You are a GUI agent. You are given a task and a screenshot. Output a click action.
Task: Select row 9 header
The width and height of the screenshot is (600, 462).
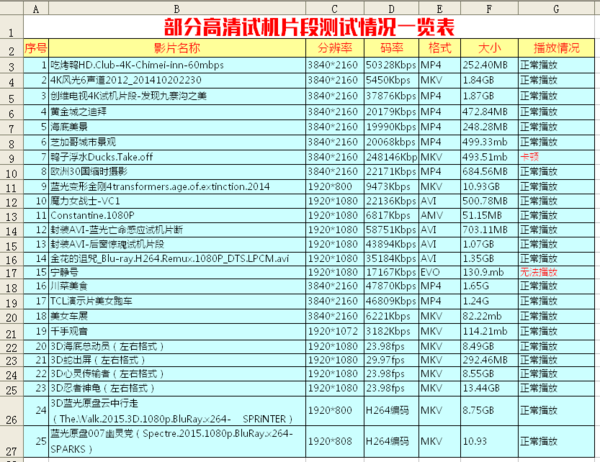(11, 157)
